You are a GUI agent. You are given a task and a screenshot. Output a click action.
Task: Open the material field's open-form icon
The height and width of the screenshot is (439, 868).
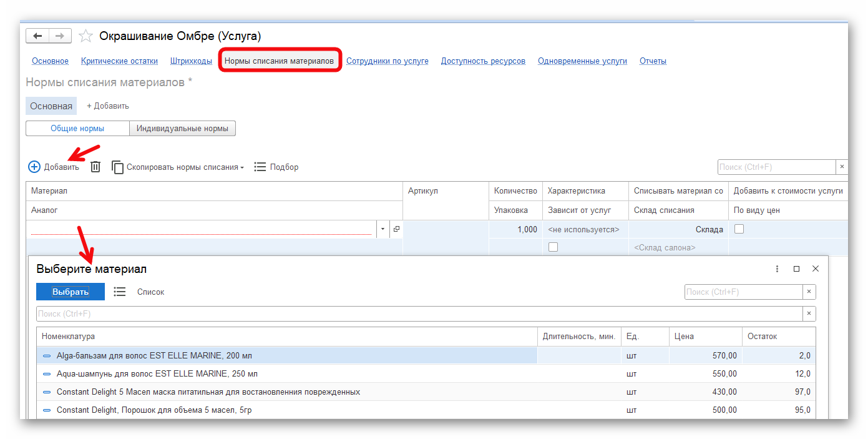point(396,229)
